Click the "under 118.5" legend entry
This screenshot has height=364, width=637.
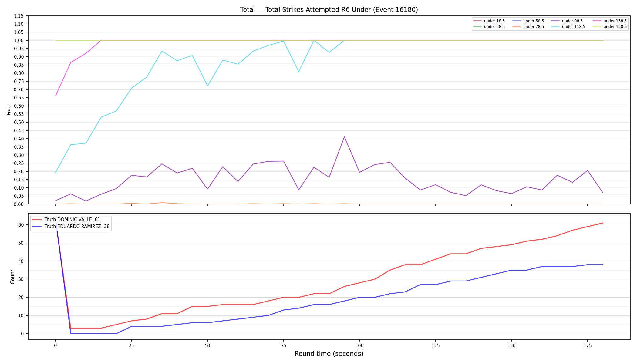point(568,27)
